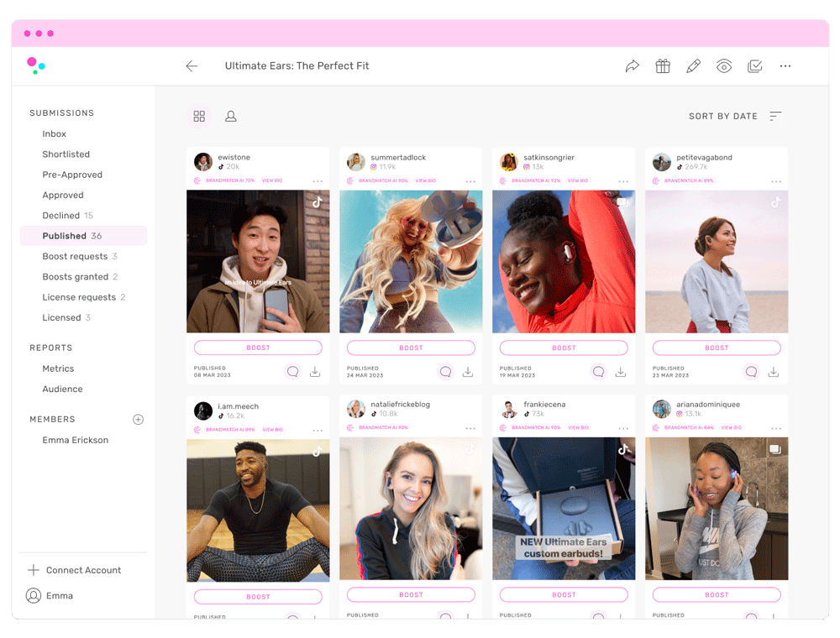Select the edit pencil icon in the toolbar
The height and width of the screenshot is (638, 840).
[x=693, y=65]
